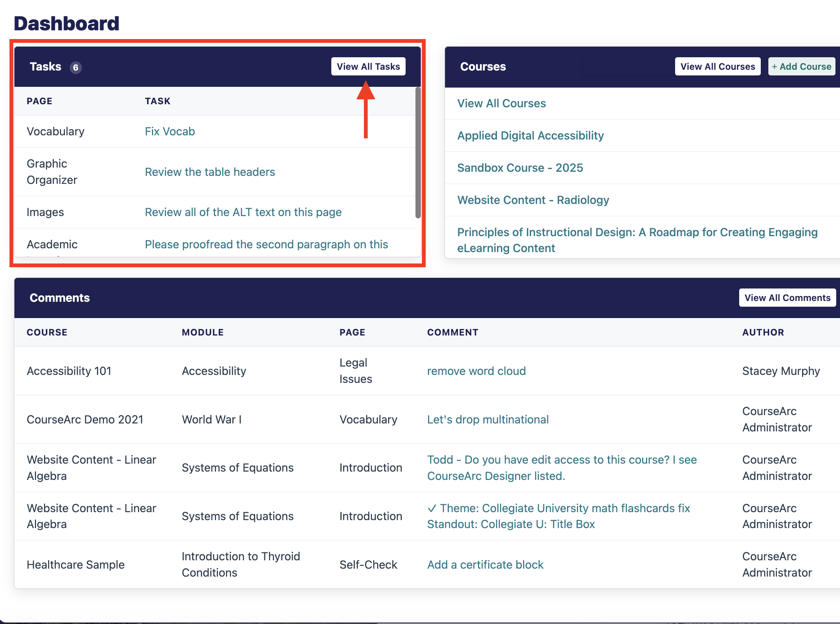Click Introduction to Thyroid Conditions module cell

241,564
